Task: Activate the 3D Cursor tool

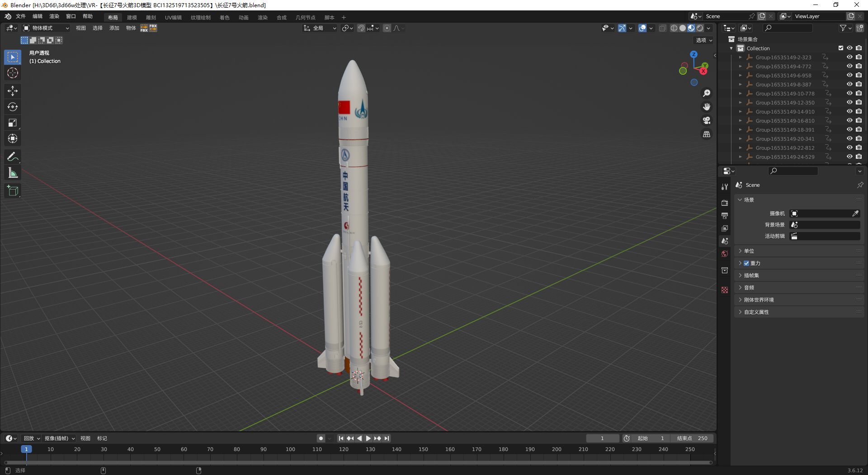Action: (13, 73)
